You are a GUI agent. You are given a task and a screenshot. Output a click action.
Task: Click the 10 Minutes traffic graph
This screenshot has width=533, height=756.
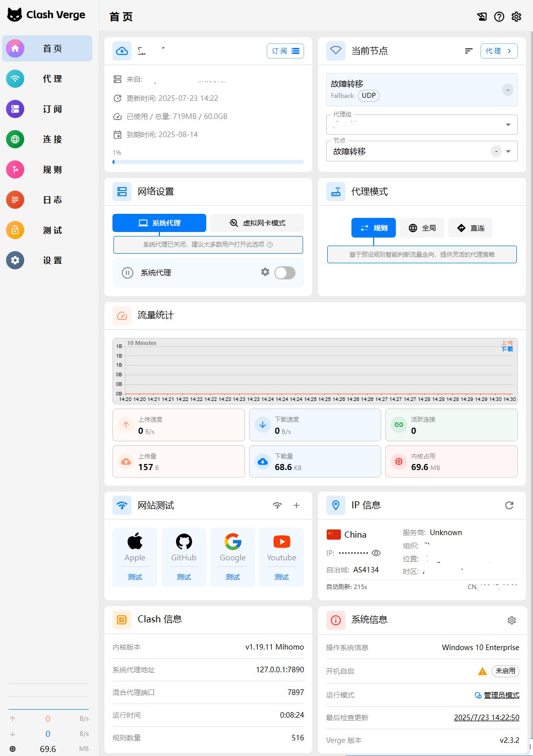315,371
